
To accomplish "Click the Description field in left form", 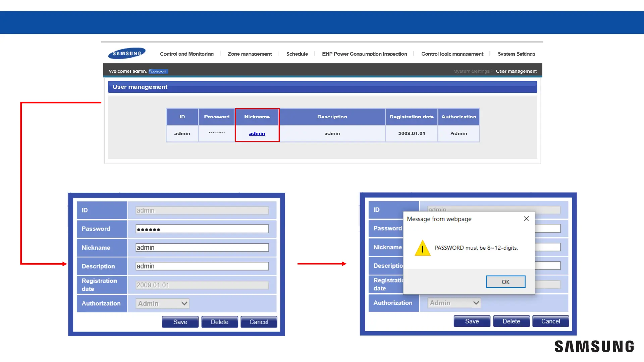I will 202,266.
